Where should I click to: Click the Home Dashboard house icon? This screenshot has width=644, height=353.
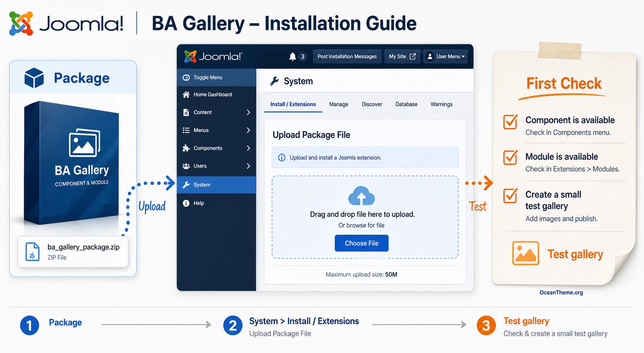[186, 95]
